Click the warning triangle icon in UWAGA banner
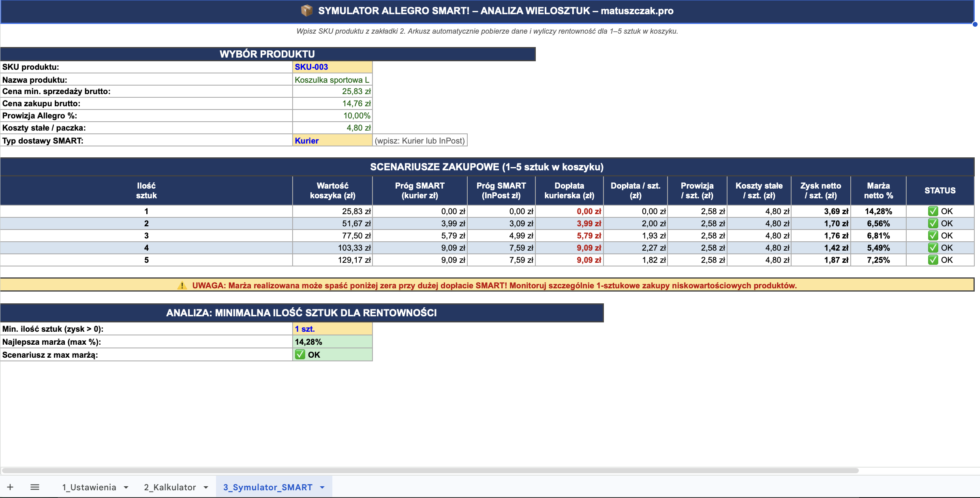Viewport: 980px width, 498px height. click(182, 285)
